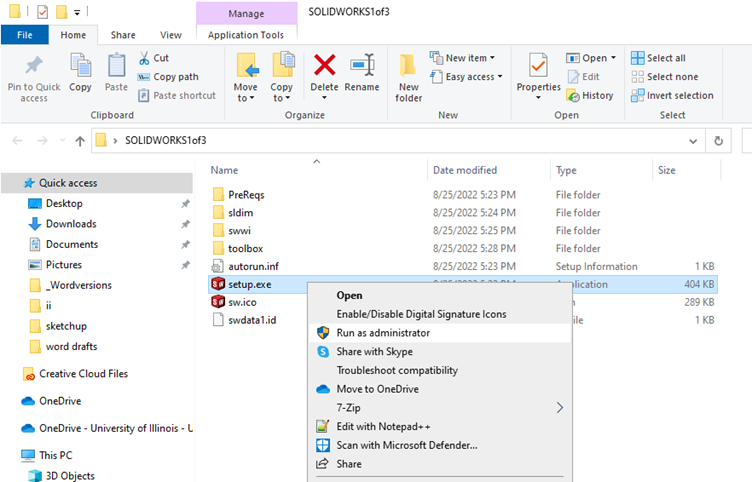
Task: Go up one folder level
Action: click(80, 141)
